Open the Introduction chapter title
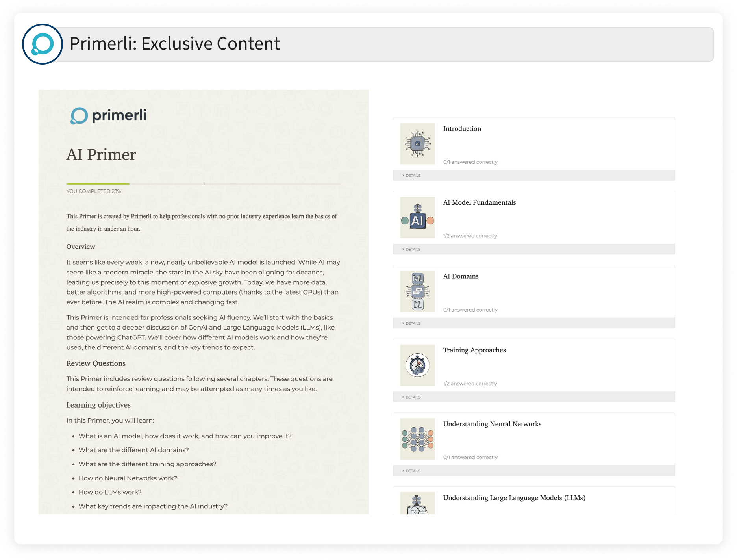 pyautogui.click(x=462, y=129)
